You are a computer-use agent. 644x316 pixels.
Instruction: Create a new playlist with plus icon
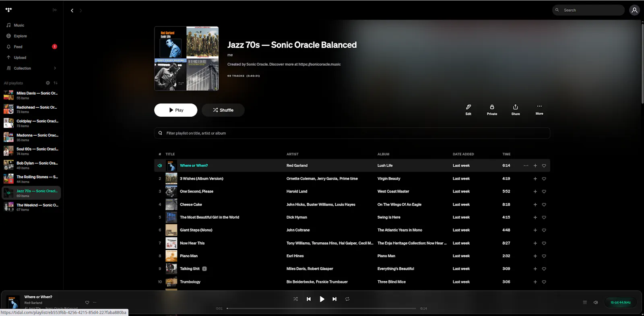pyautogui.click(x=47, y=83)
